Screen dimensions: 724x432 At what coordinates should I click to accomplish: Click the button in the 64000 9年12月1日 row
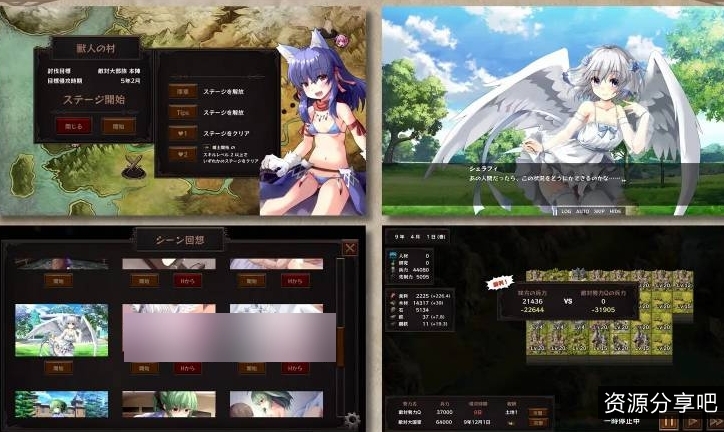pos(537,422)
